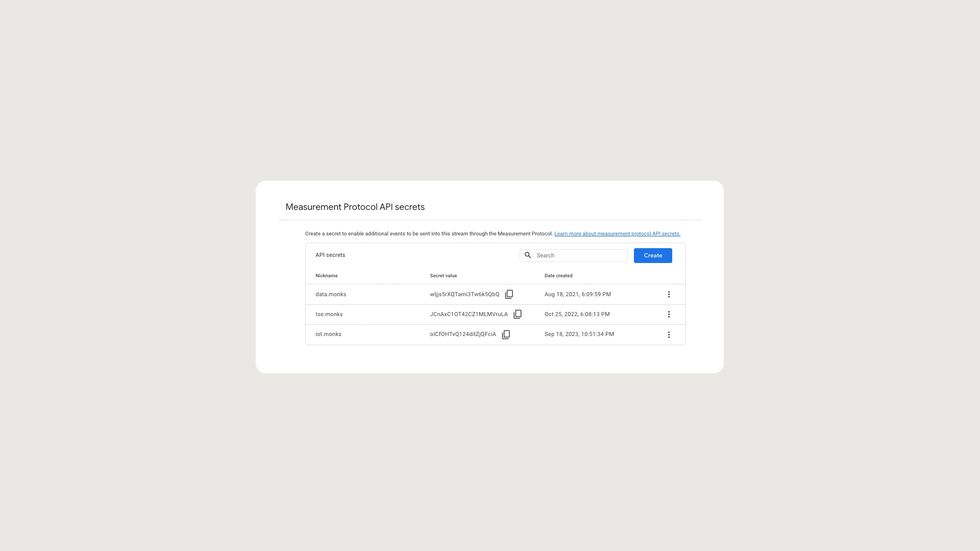Select the iot.monks nickname
This screenshot has height=551, width=980.
tap(328, 334)
